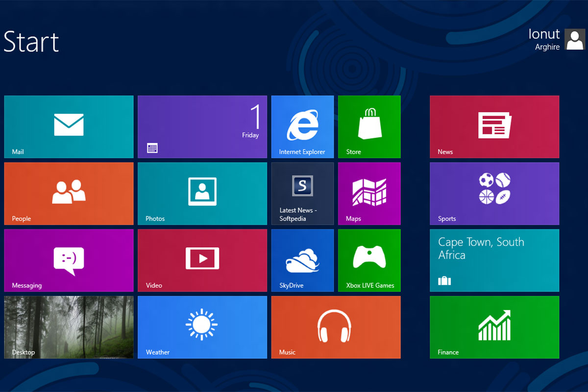Open the Sports tile
588x392 pixels.
[494, 194]
